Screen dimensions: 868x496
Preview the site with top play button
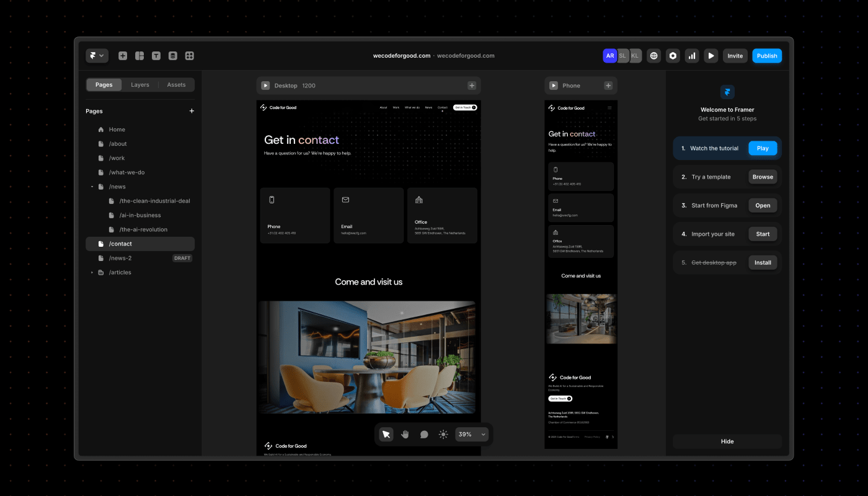(711, 56)
